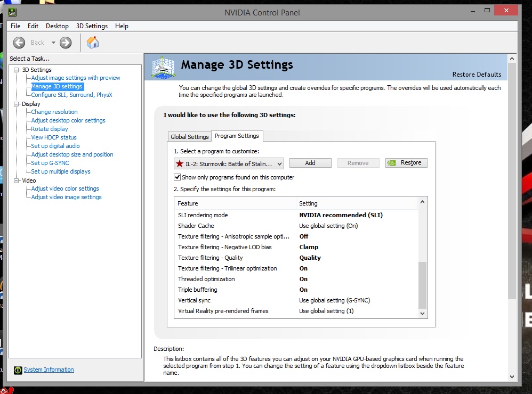Select the 'Negative LOD bias' feature row
The width and height of the screenshot is (532, 394).
click(x=296, y=247)
